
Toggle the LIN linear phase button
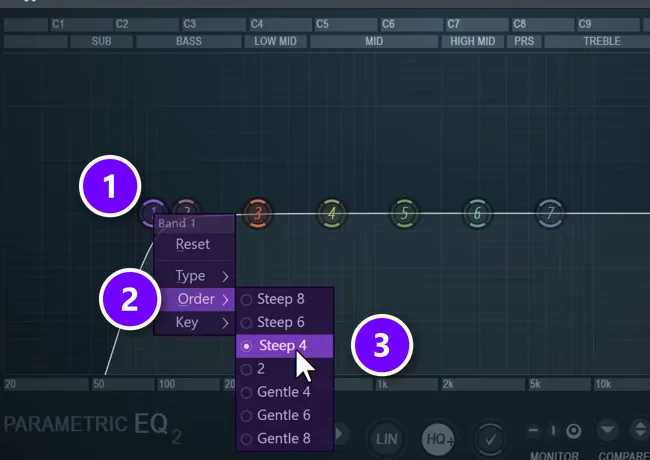386,439
